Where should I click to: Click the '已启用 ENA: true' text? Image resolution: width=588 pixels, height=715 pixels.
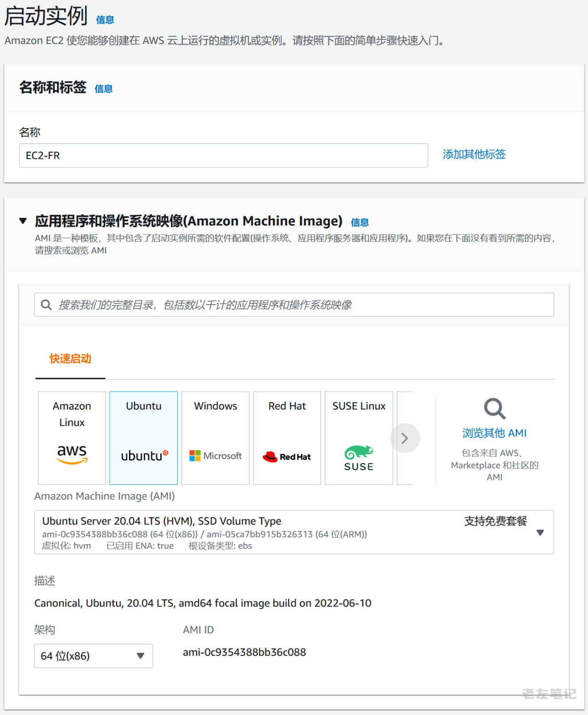[140, 546]
